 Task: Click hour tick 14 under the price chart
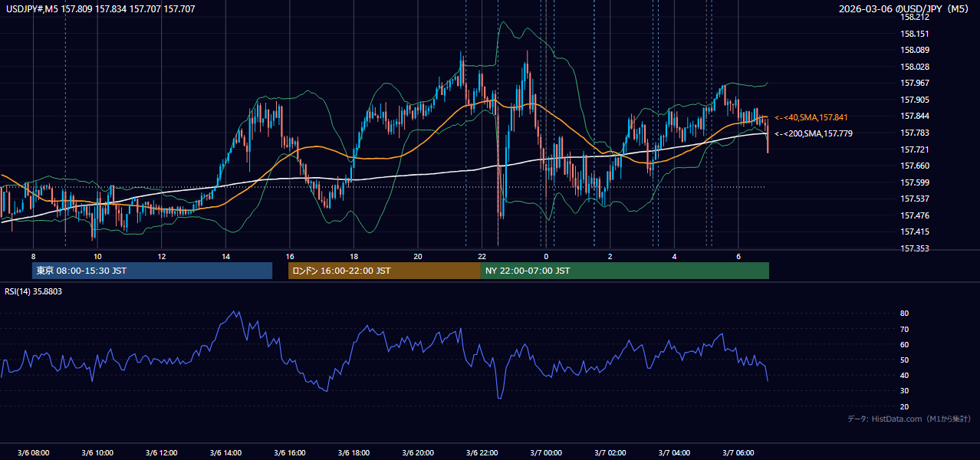[225, 256]
